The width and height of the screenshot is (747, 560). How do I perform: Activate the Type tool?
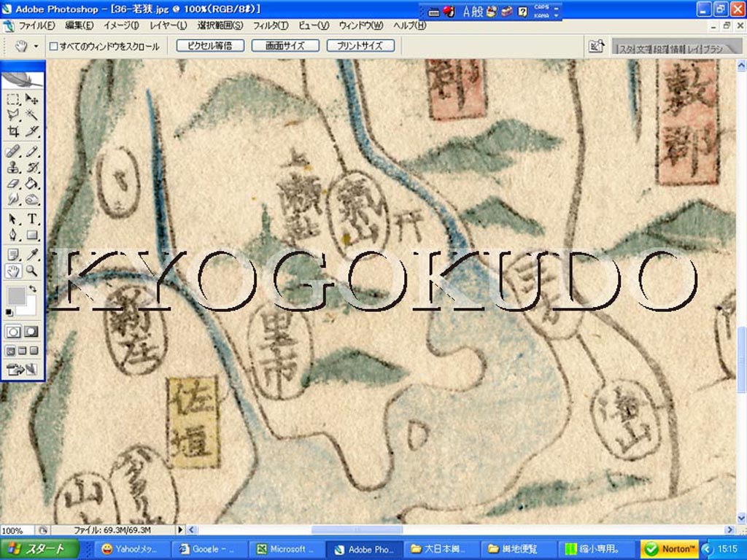coord(31,219)
